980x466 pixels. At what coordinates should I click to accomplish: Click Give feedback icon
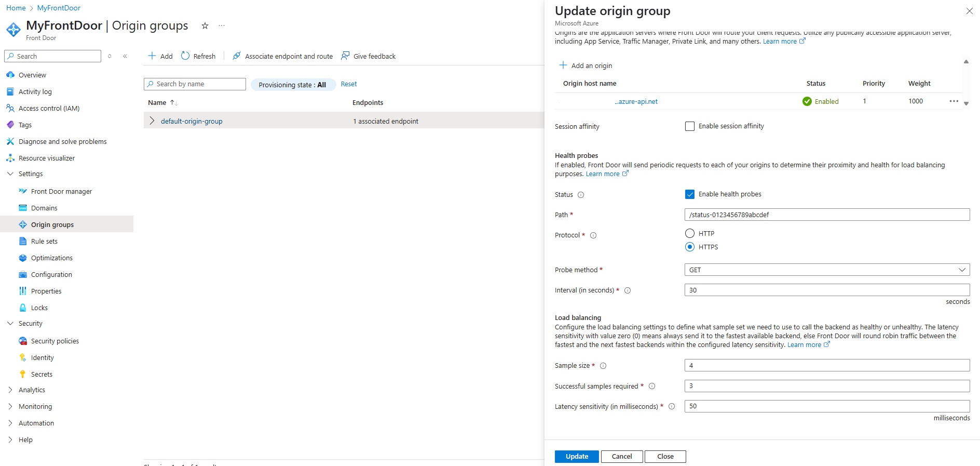pos(345,56)
